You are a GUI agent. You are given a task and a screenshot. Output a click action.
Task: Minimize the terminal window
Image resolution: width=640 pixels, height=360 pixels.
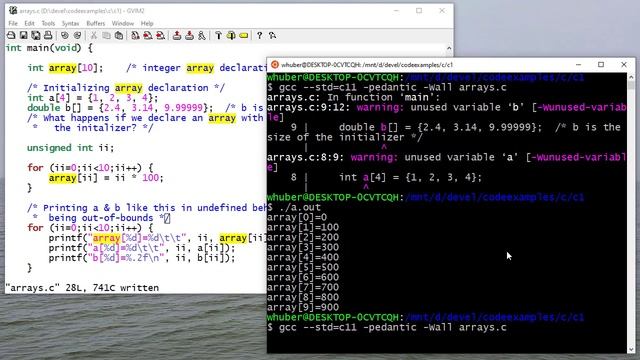tap(578, 64)
